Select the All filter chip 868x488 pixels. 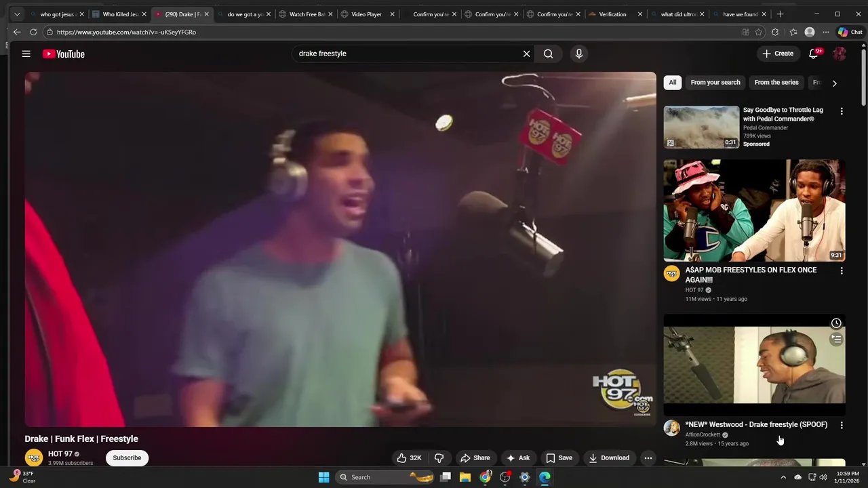(672, 83)
